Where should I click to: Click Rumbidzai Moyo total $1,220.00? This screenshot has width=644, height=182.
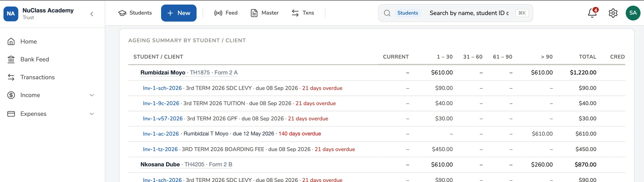tap(583, 73)
